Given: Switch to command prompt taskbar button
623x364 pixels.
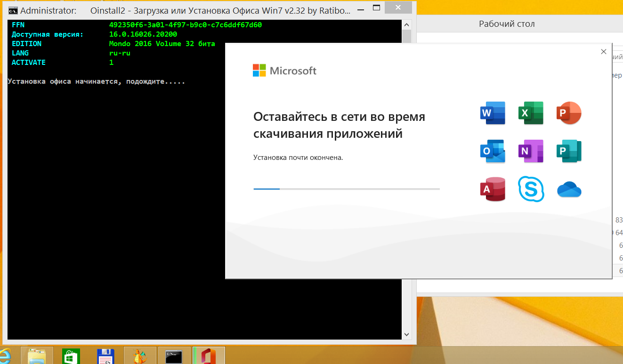Looking at the screenshot, I should point(174,356).
